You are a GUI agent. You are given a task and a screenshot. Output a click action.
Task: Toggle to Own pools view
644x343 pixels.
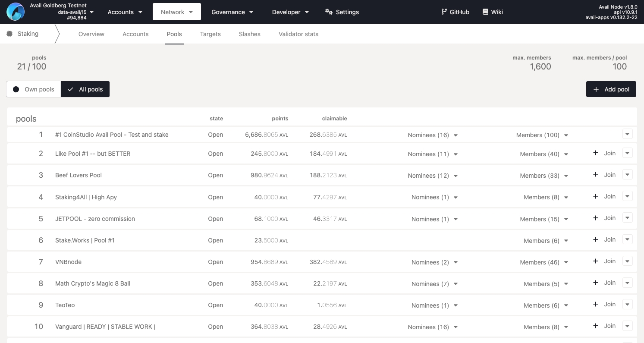pos(34,89)
